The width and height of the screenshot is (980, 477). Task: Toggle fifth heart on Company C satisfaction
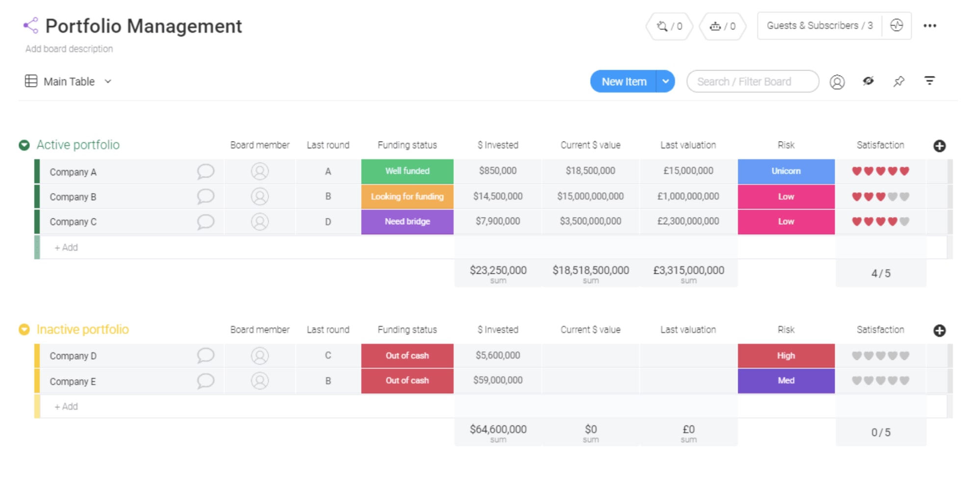pyautogui.click(x=903, y=221)
